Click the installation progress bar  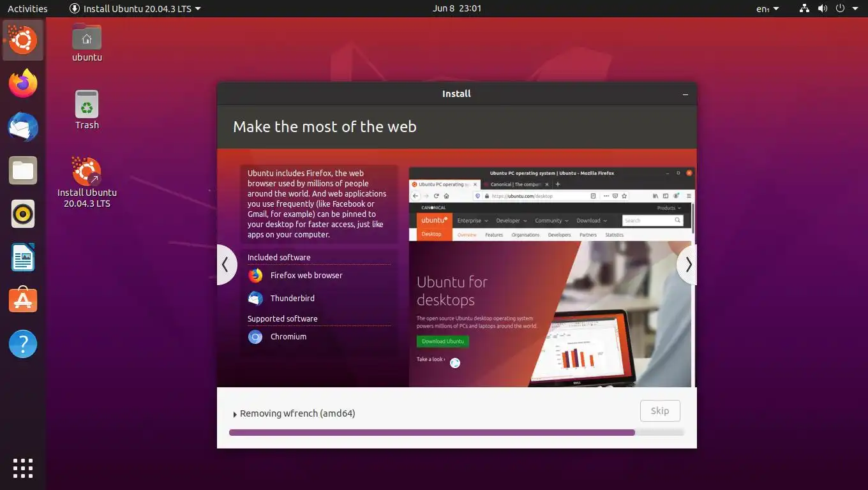pos(456,433)
